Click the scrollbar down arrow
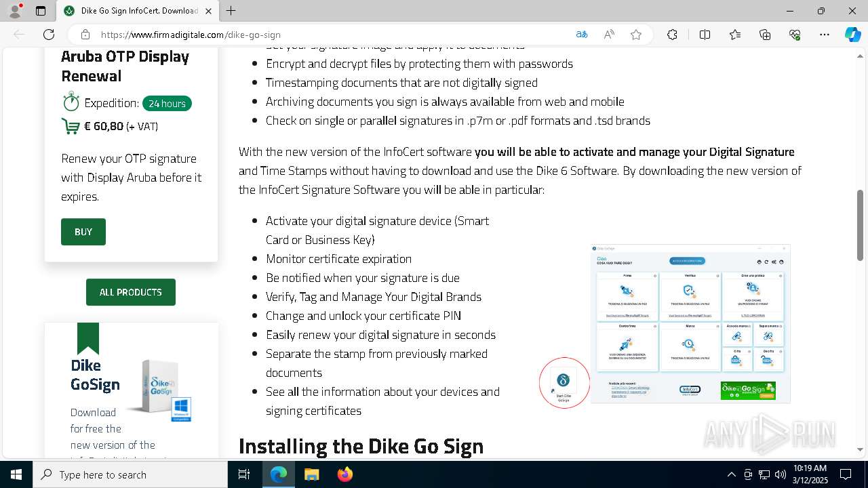 [x=860, y=449]
